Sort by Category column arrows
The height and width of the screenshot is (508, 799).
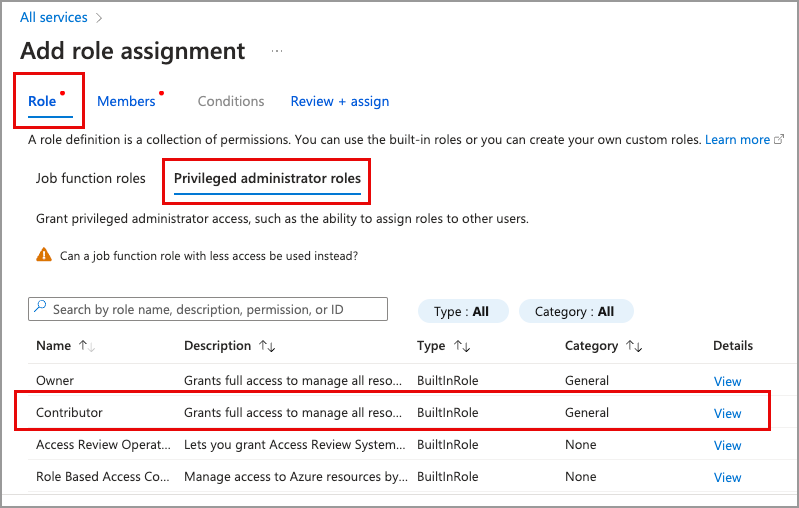coord(634,346)
